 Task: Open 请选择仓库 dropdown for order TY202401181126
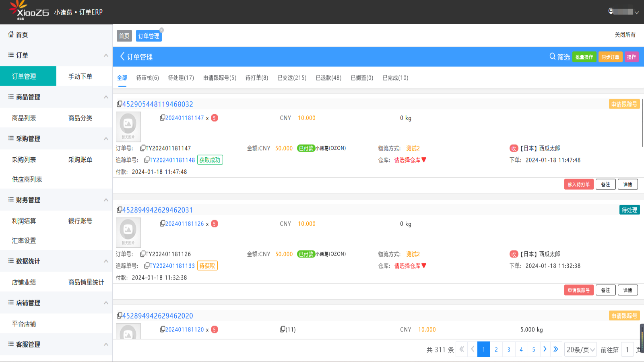(x=410, y=266)
